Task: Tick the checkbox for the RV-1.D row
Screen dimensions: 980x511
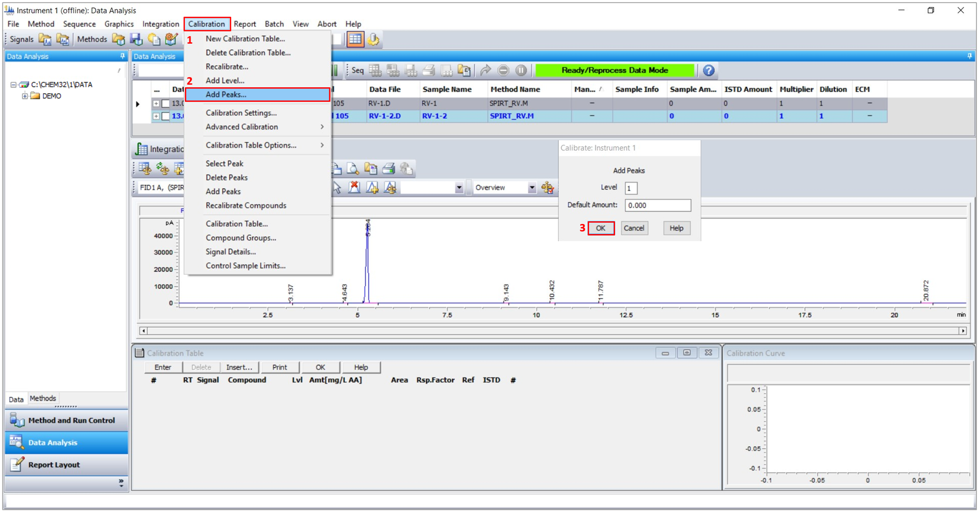Action: pos(166,104)
